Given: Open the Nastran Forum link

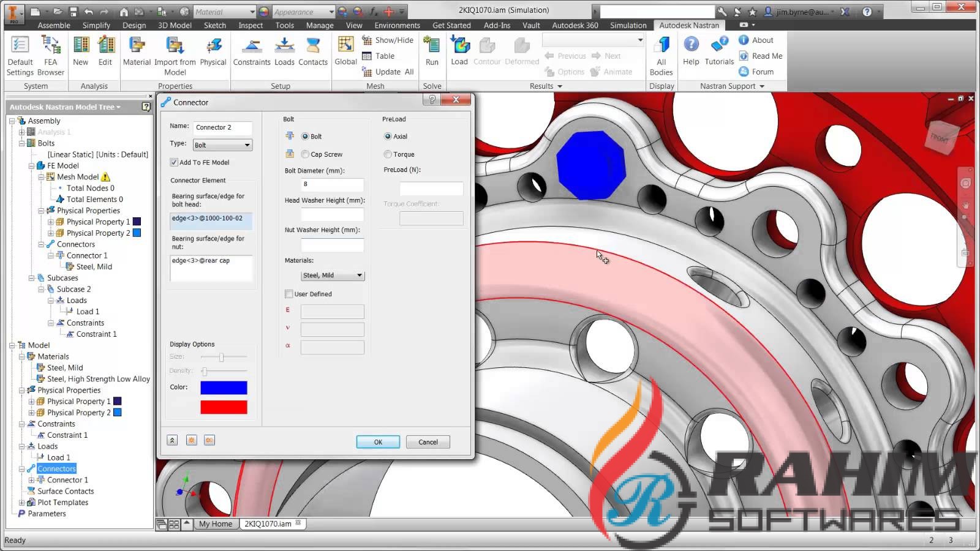Looking at the screenshot, I should (756, 72).
